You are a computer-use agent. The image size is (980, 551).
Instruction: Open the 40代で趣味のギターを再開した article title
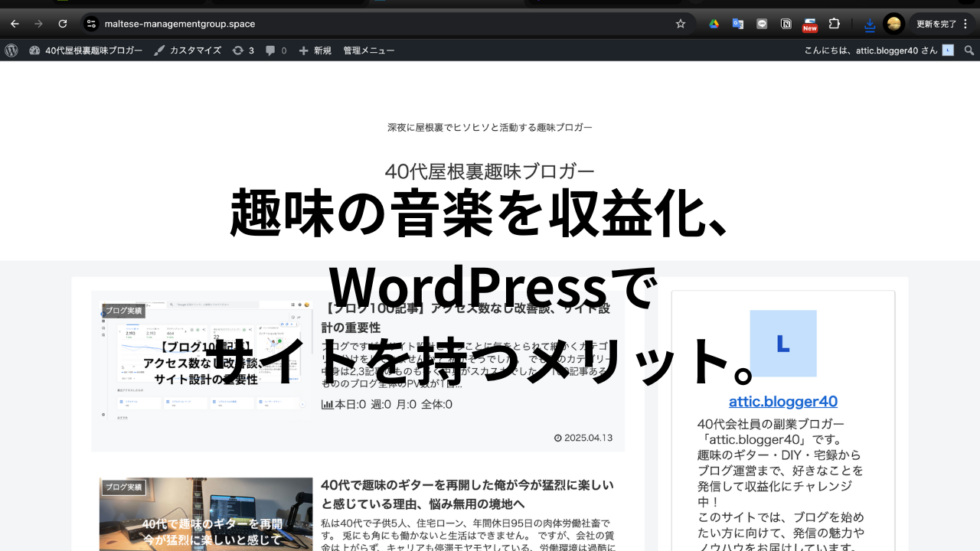pos(467,494)
